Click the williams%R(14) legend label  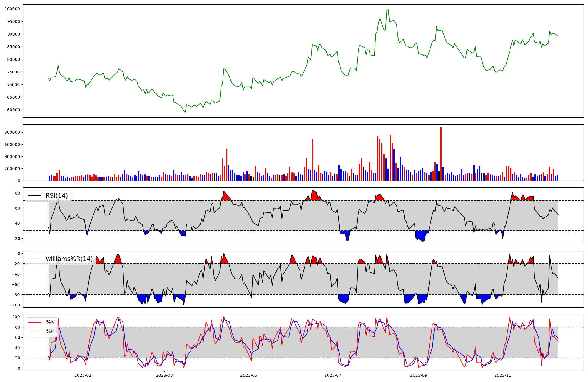pyautogui.click(x=69, y=259)
